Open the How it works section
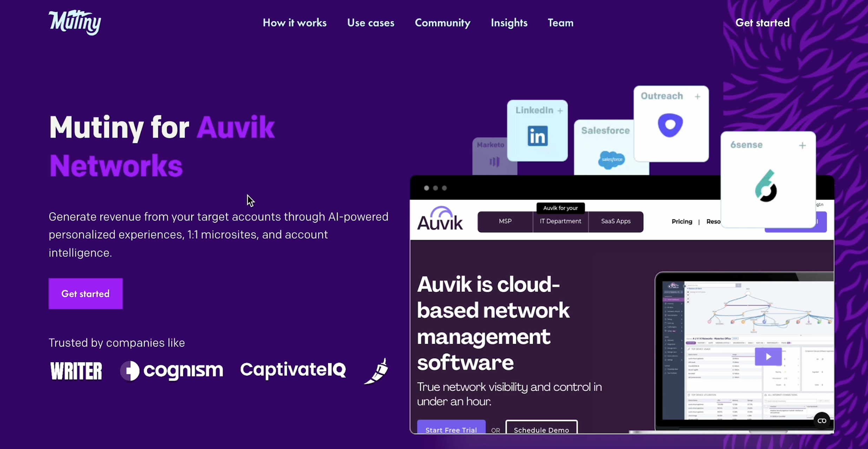Image resolution: width=868 pixels, height=449 pixels. [295, 22]
